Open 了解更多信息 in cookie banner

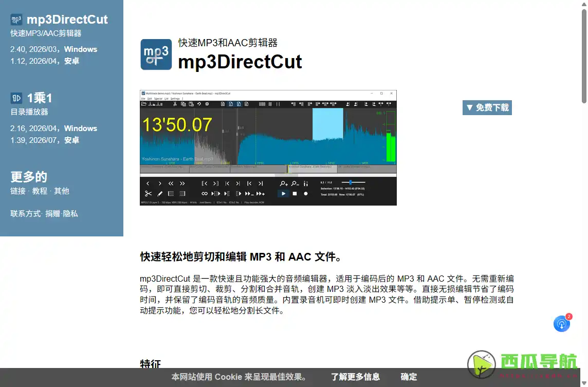[355, 377]
